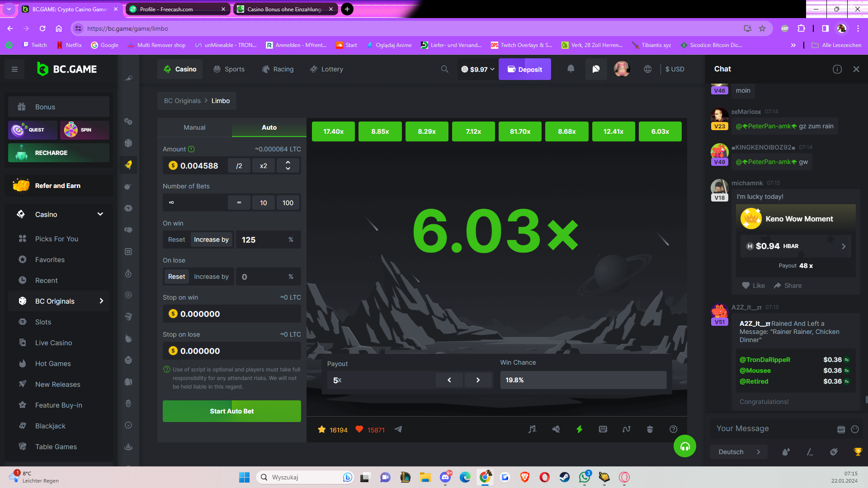Open the game help question icon
The image size is (868, 488).
point(673,429)
